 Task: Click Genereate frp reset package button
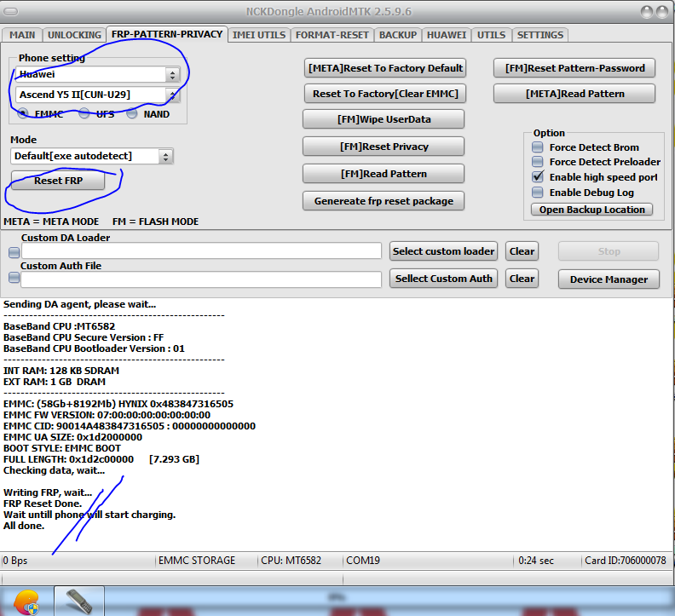tap(384, 201)
